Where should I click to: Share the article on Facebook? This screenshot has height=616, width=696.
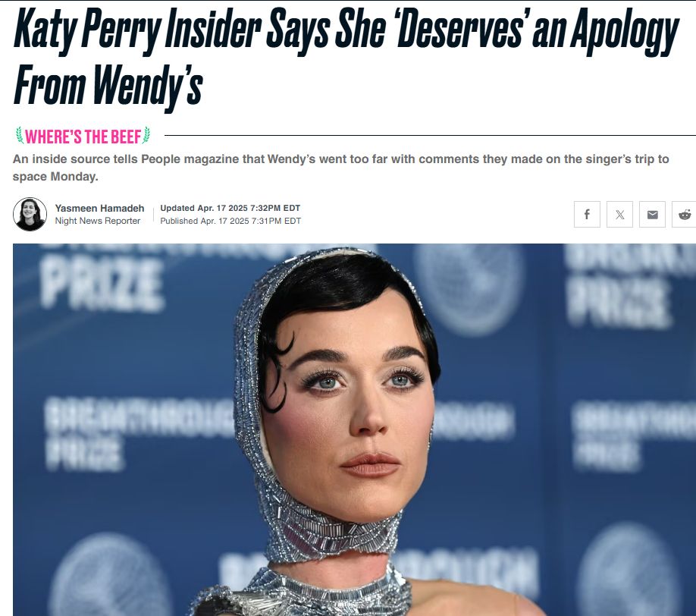[x=587, y=215]
